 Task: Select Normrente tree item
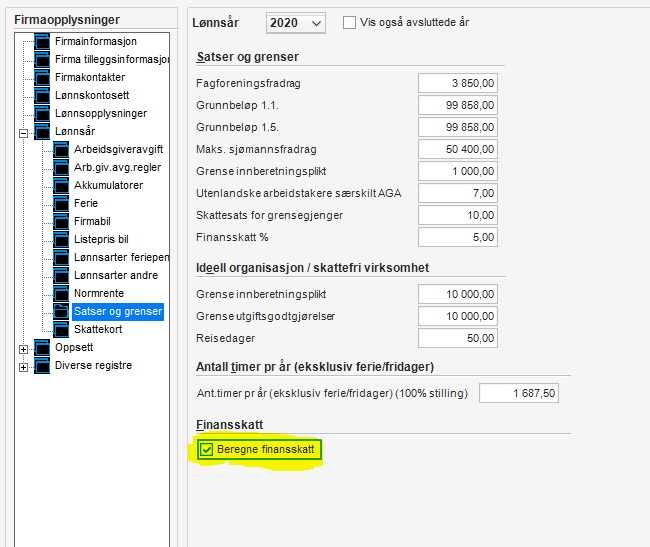(x=99, y=293)
